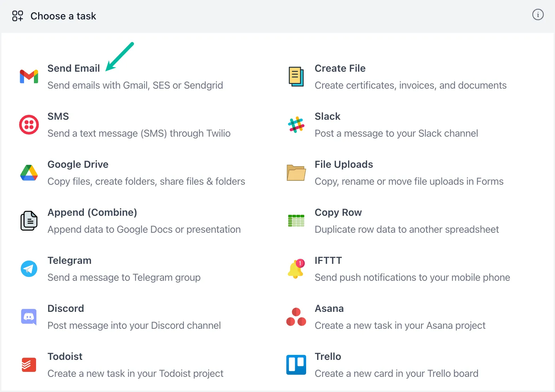Click the Choose a task grid icon

coord(18,16)
